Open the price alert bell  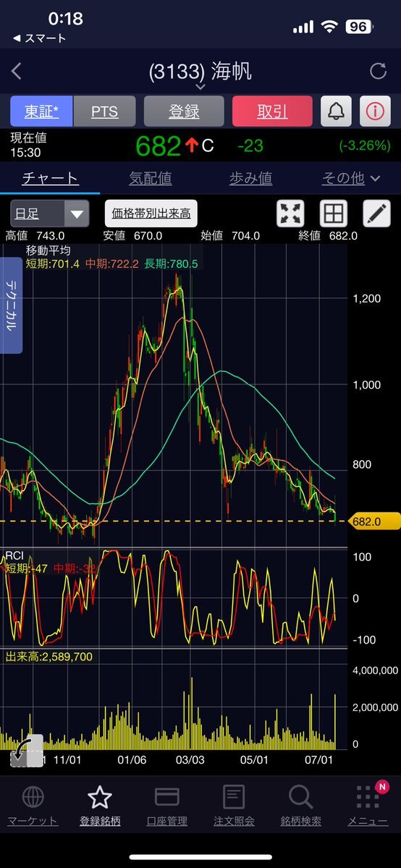click(x=336, y=111)
